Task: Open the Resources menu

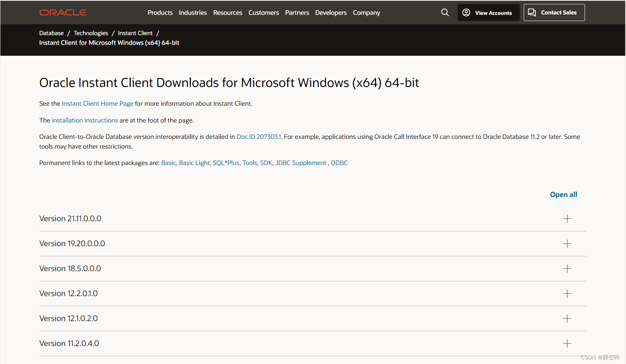Action: pyautogui.click(x=228, y=12)
